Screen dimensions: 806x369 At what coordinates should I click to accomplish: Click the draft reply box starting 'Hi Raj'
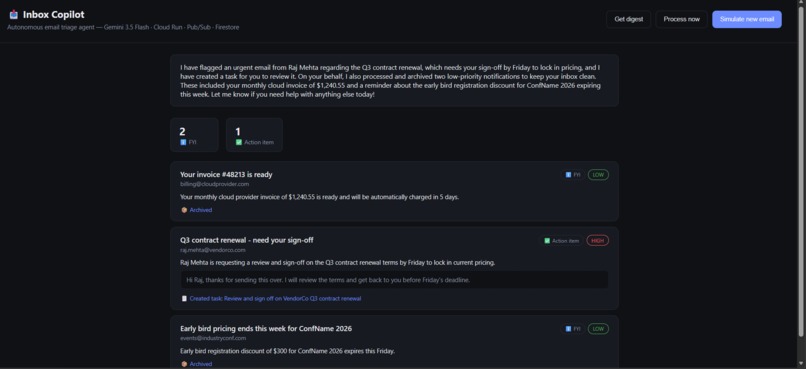394,280
